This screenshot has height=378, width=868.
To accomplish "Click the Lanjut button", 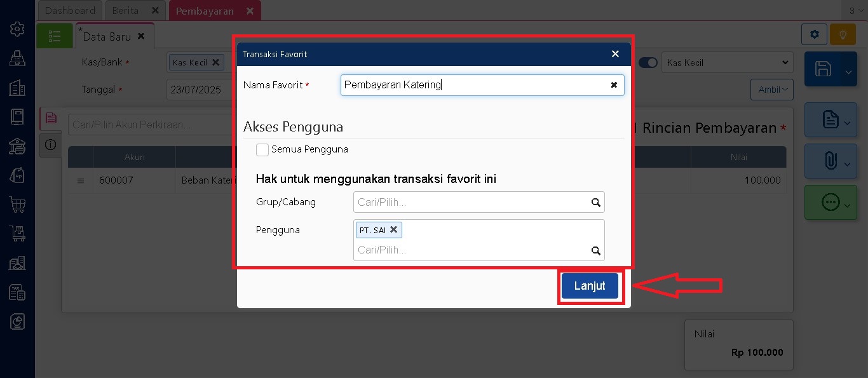I will click(590, 286).
